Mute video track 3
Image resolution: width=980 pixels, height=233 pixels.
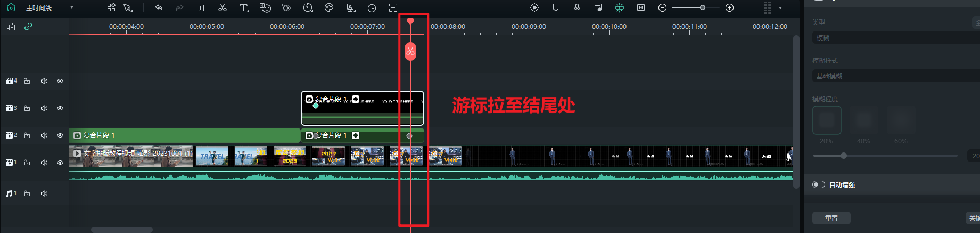[x=44, y=108]
